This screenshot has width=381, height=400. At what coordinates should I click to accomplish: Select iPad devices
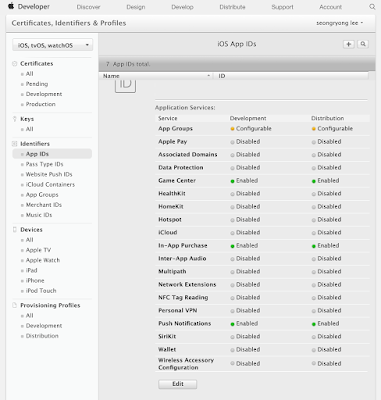point(31,270)
